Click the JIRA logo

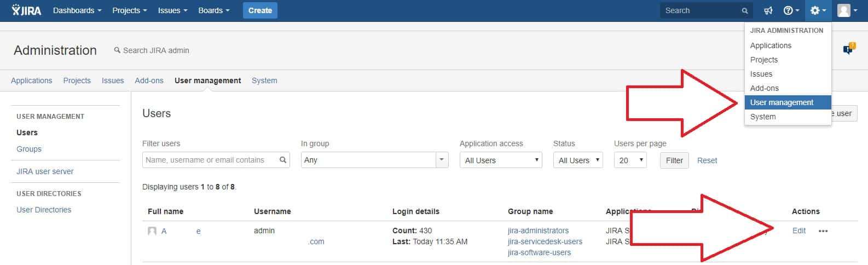click(26, 10)
